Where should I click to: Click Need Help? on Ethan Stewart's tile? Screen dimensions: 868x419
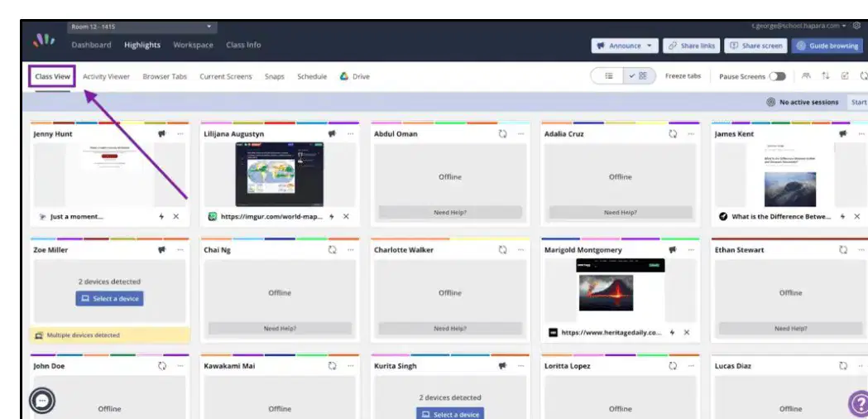point(790,328)
